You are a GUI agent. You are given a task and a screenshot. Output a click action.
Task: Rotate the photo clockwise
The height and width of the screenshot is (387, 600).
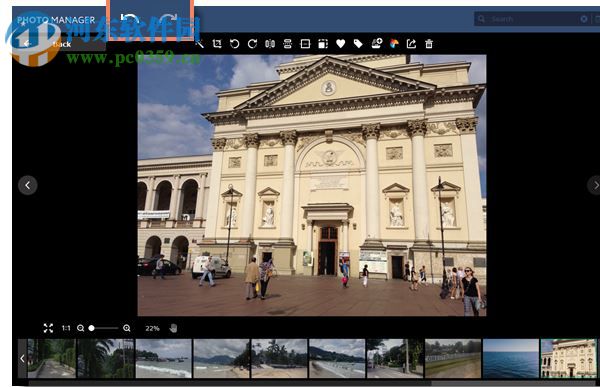coord(252,44)
